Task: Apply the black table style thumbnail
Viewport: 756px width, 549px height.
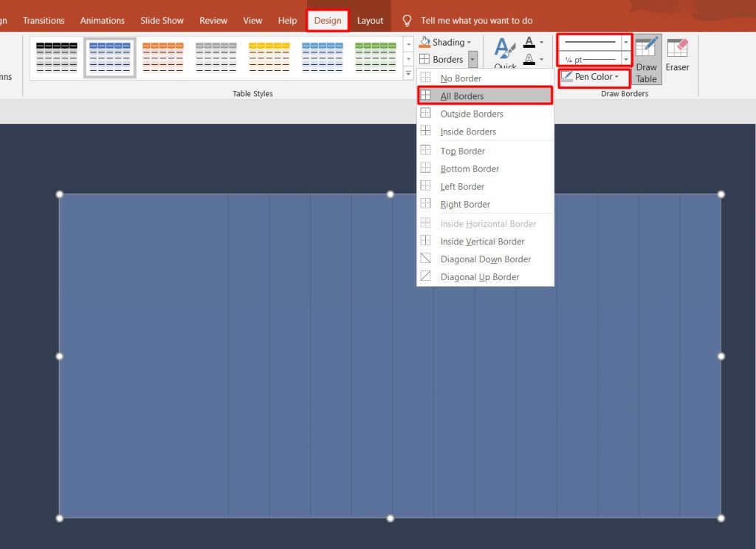Action: [56, 58]
